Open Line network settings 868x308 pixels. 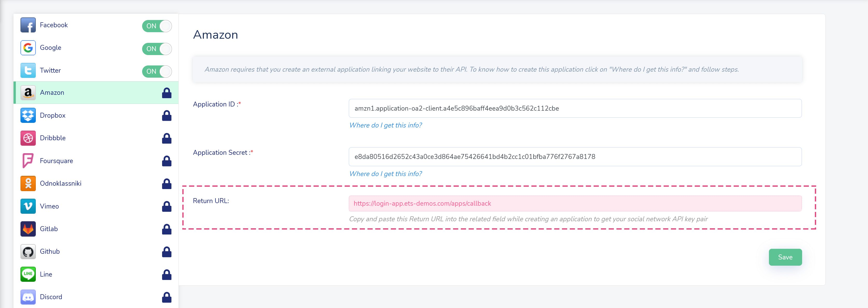click(x=96, y=274)
